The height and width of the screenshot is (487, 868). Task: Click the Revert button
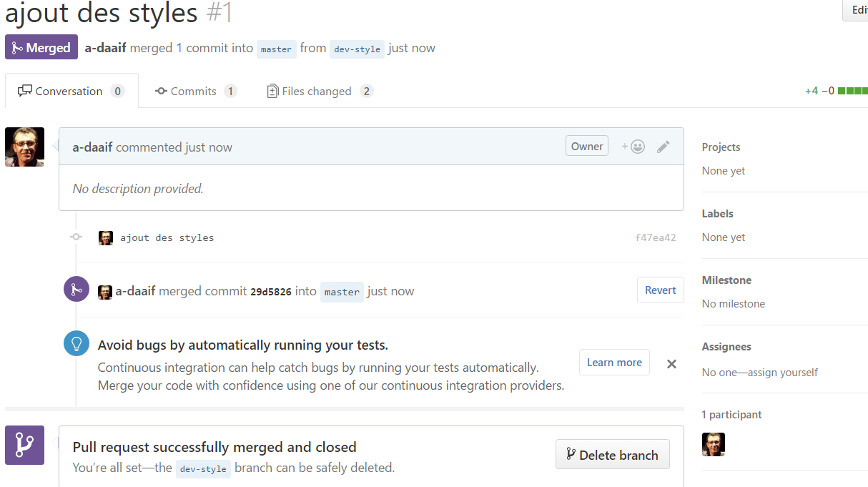coord(660,290)
